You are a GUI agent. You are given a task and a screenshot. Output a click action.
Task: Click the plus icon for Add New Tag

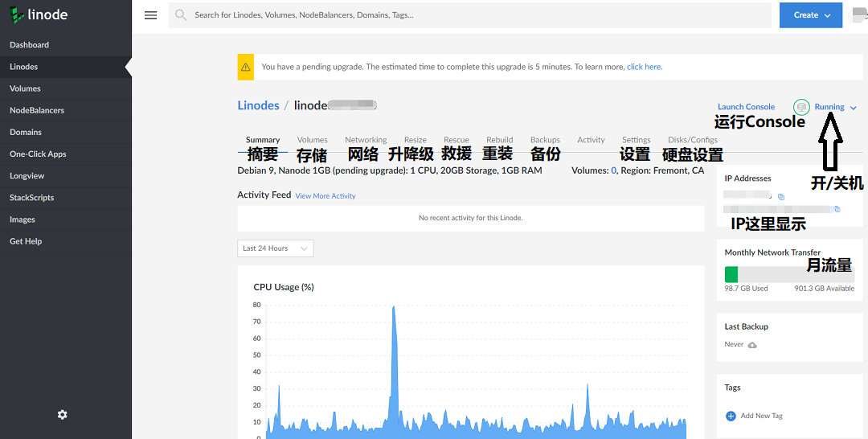(731, 416)
